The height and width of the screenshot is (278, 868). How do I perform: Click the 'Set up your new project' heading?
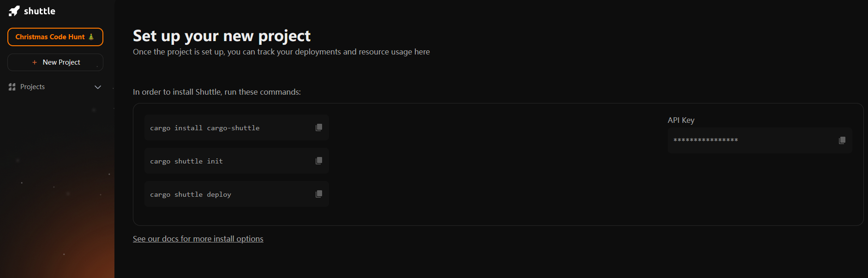pos(222,36)
